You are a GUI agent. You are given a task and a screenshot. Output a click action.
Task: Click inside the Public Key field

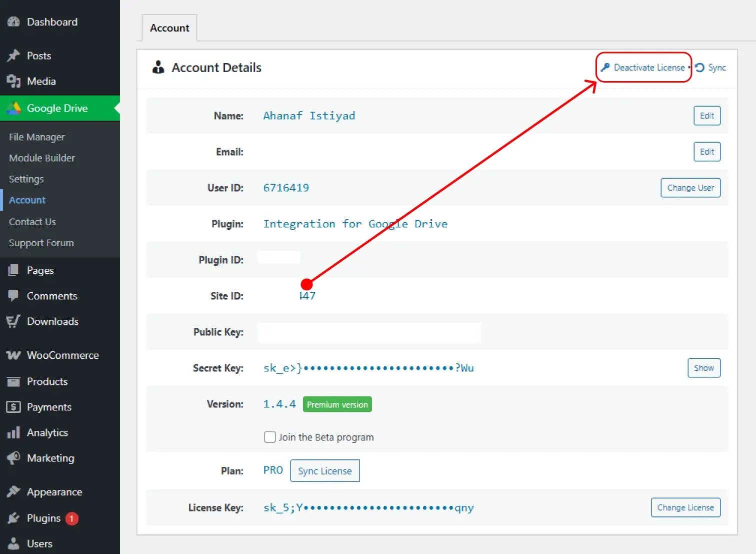369,332
